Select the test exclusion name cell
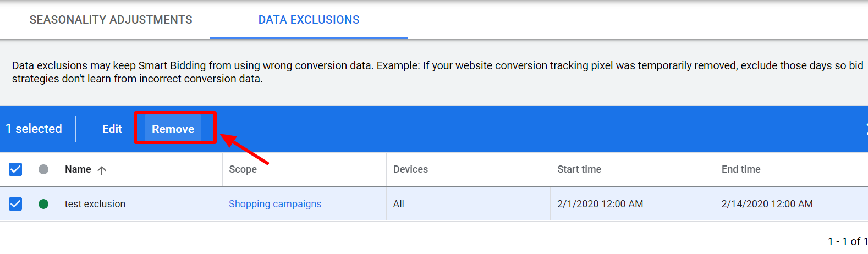 click(x=95, y=204)
